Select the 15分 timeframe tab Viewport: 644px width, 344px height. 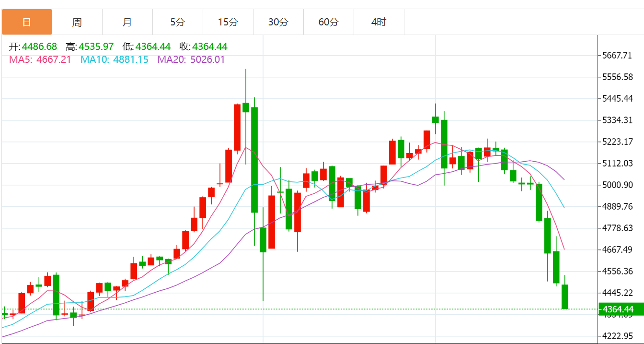228,22
